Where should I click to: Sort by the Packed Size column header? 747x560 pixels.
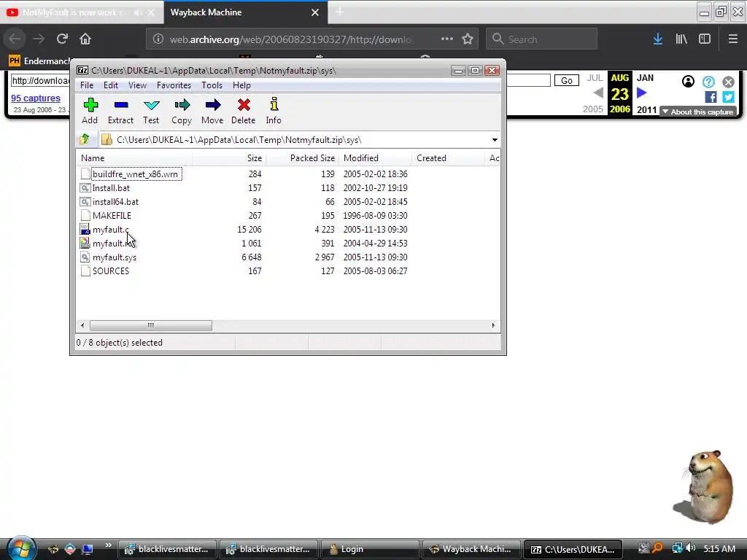(303, 158)
